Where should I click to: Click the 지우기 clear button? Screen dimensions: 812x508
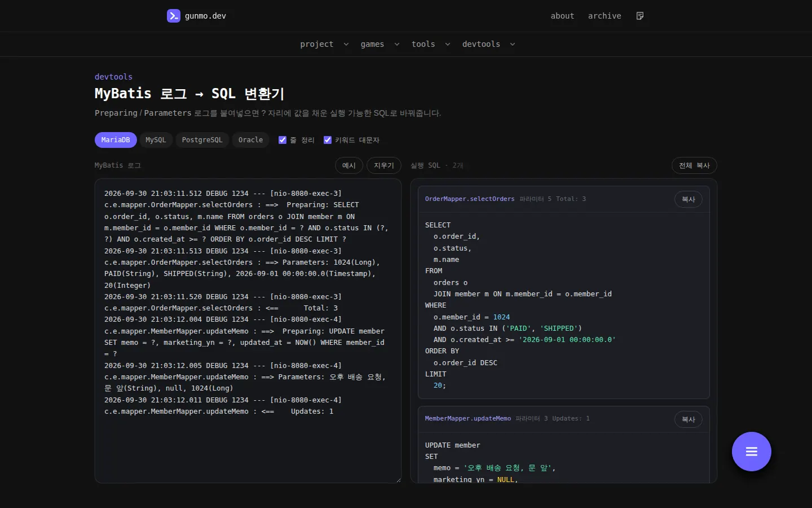pos(384,165)
